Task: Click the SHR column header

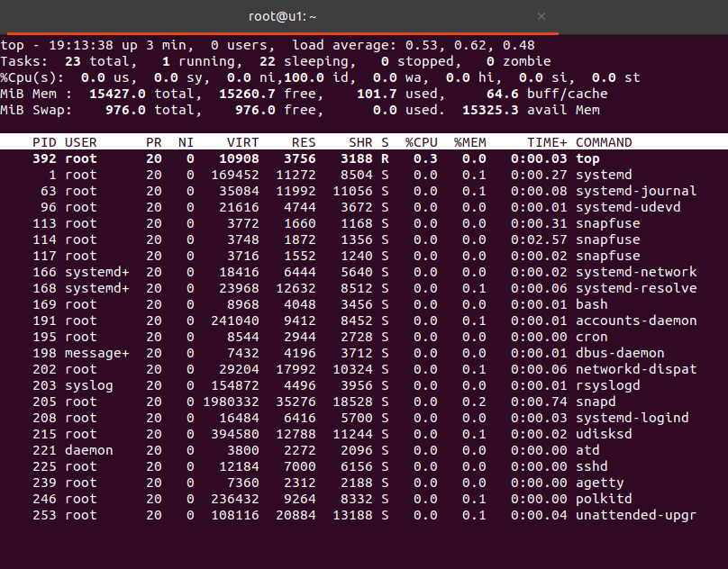Action: [x=360, y=142]
